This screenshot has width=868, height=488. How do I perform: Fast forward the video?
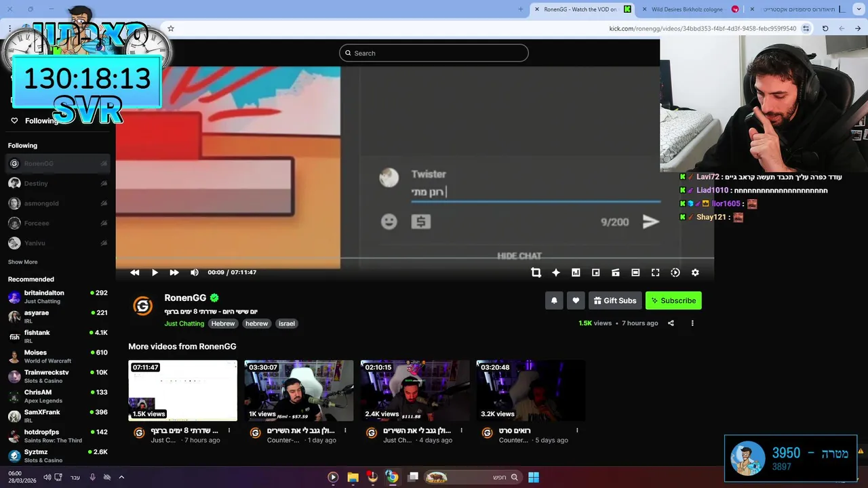click(174, 272)
